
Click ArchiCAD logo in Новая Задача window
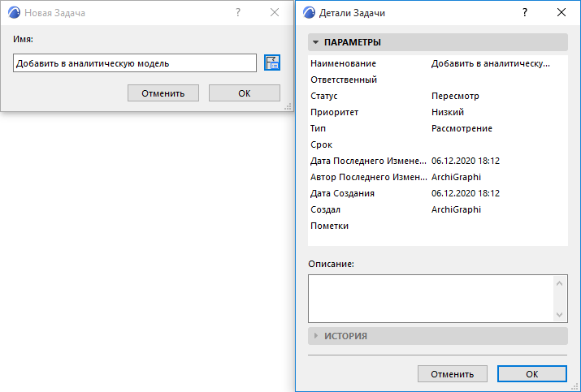click(x=14, y=13)
